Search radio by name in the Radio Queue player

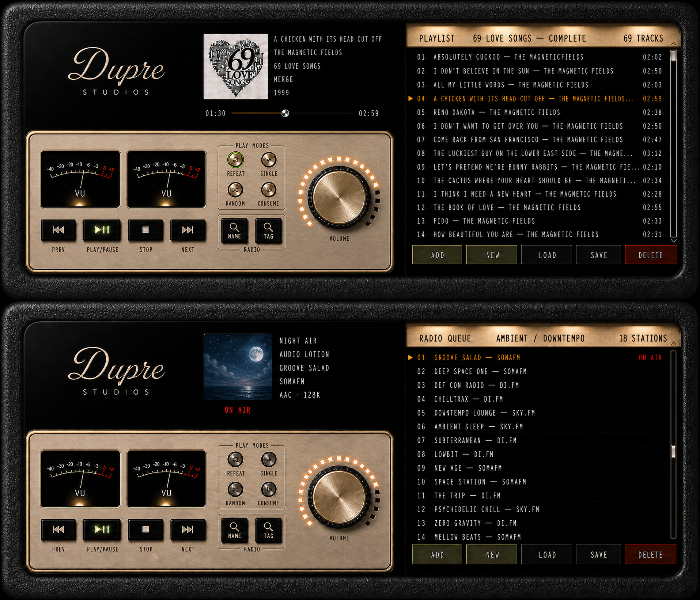(x=234, y=531)
